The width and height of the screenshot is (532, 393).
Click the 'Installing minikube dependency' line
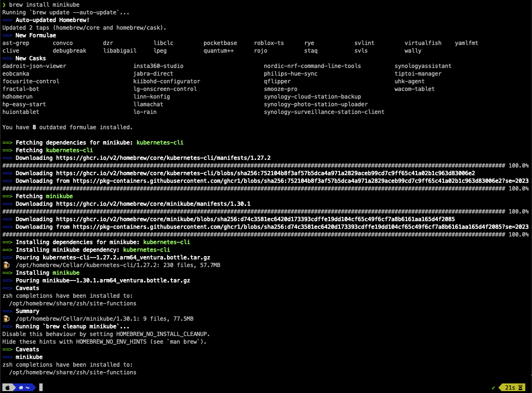click(x=86, y=250)
